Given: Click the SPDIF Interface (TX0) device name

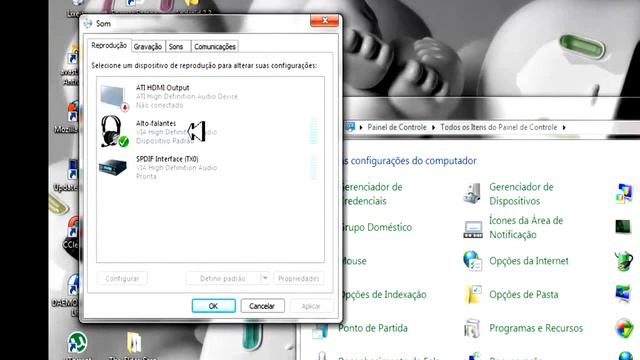Looking at the screenshot, I should tap(167, 159).
